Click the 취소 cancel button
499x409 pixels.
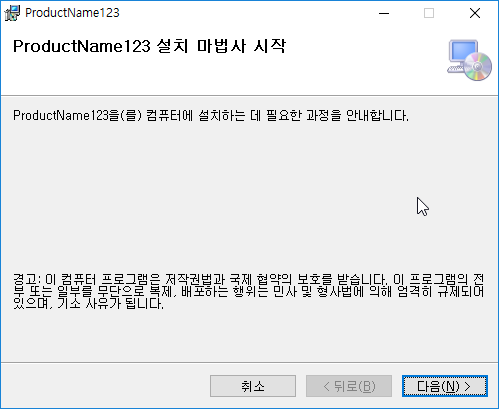click(253, 386)
